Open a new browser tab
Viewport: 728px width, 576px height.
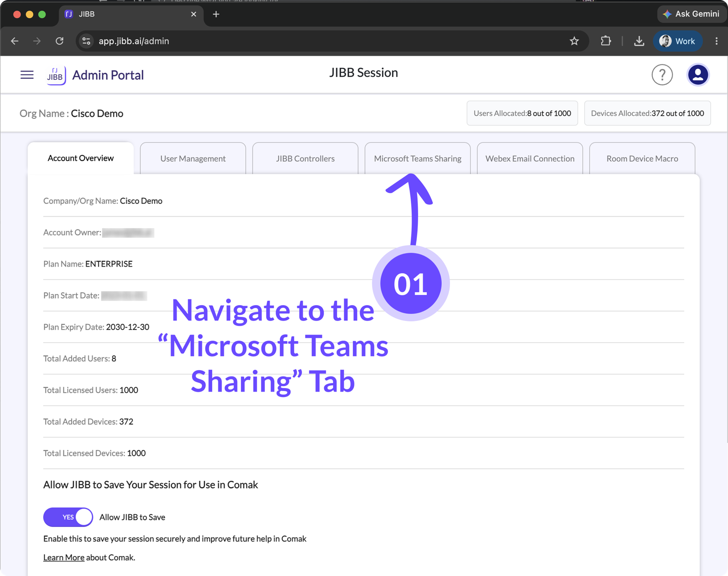(x=216, y=14)
